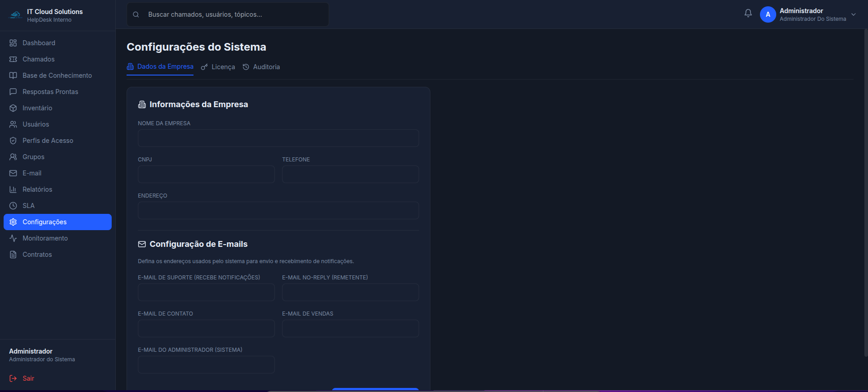Open the Relatórios menu item
This screenshot has width=868, height=392.
[x=57, y=189]
